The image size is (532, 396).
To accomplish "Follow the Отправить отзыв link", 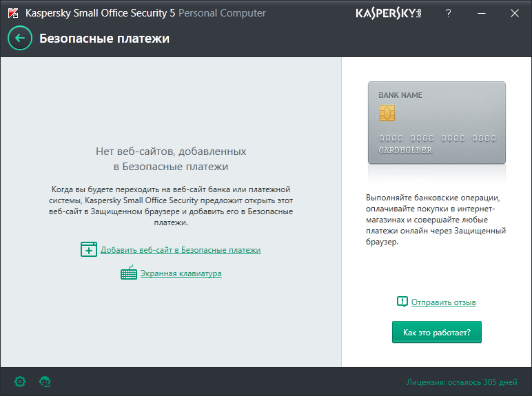I will (x=444, y=302).
